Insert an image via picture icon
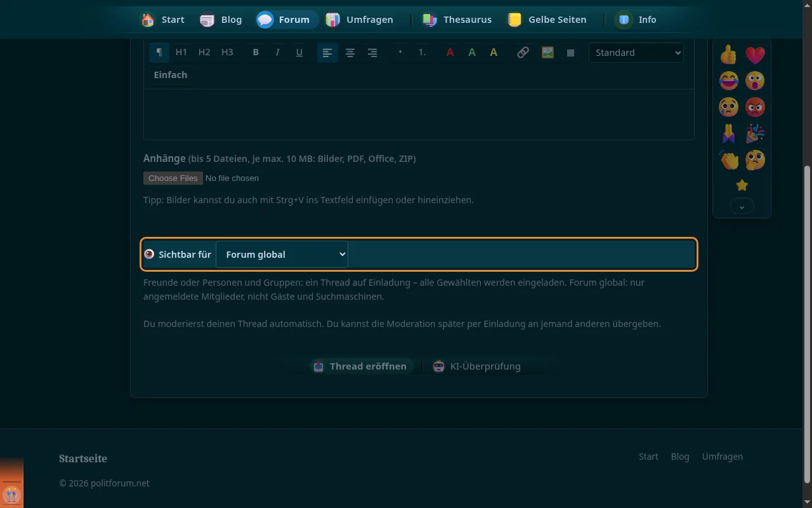Image resolution: width=812 pixels, height=508 pixels. point(547,53)
